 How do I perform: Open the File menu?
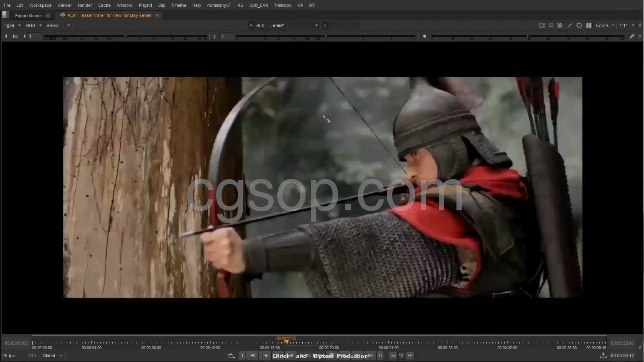pos(7,5)
